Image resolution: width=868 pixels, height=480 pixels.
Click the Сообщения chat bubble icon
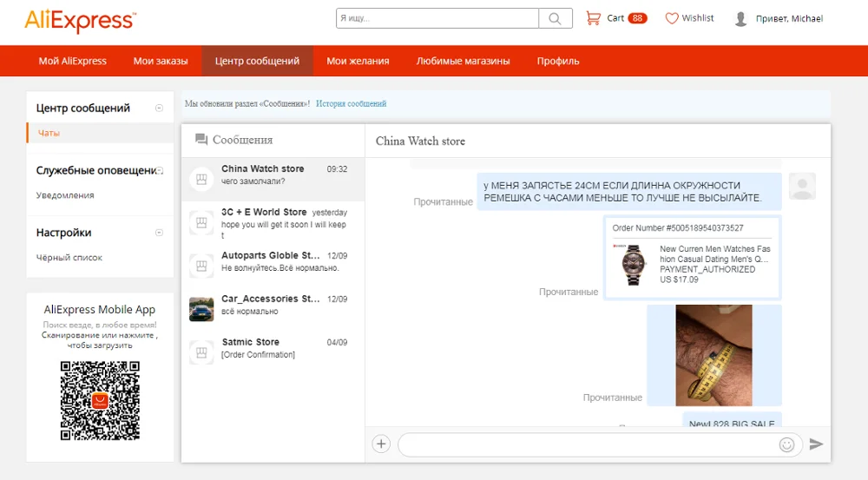point(201,140)
